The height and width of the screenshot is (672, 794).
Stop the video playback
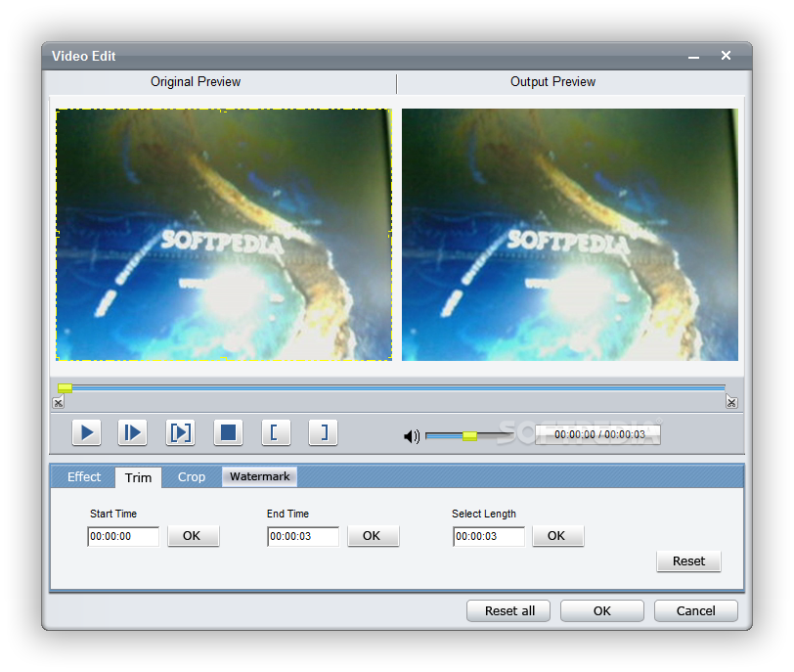(x=229, y=432)
